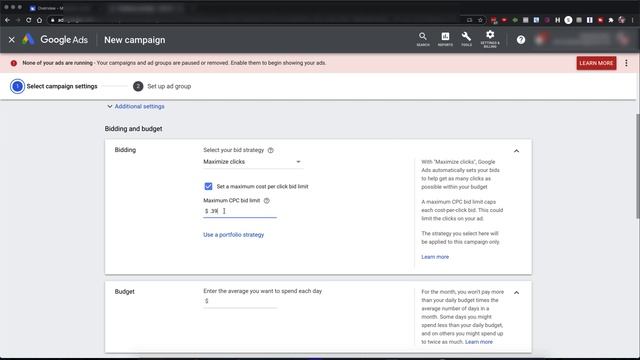Click the H extension icon in the toolbar

(x=558, y=20)
